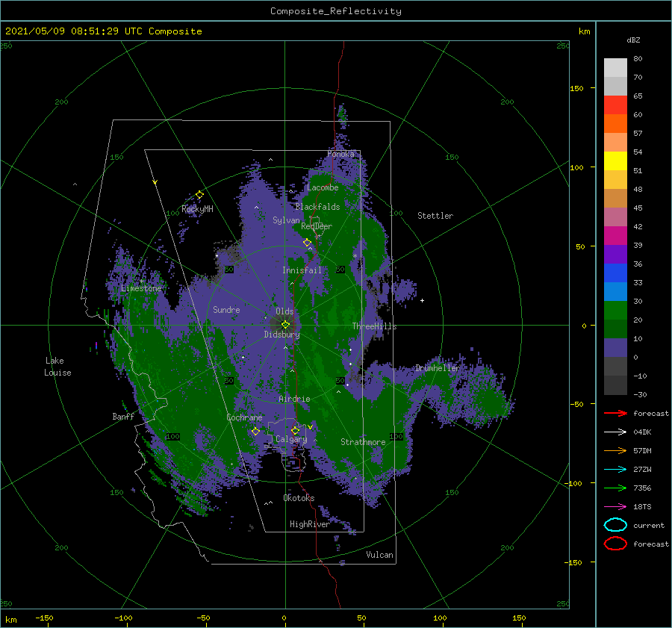Click yellow radar-site diamond between Olds and Didsbury
672x628 pixels.
(285, 325)
